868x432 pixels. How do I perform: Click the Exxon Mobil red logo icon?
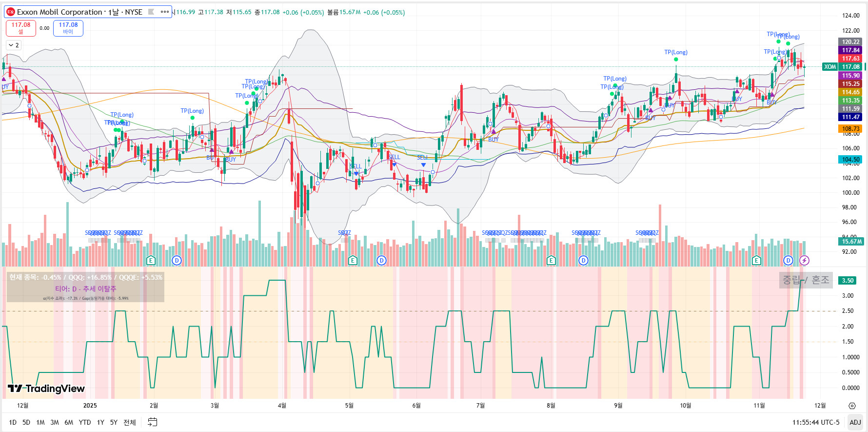[11, 12]
